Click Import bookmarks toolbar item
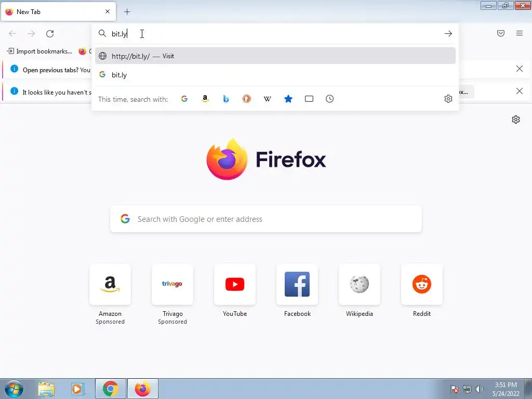This screenshot has width=532, height=399. [x=39, y=51]
